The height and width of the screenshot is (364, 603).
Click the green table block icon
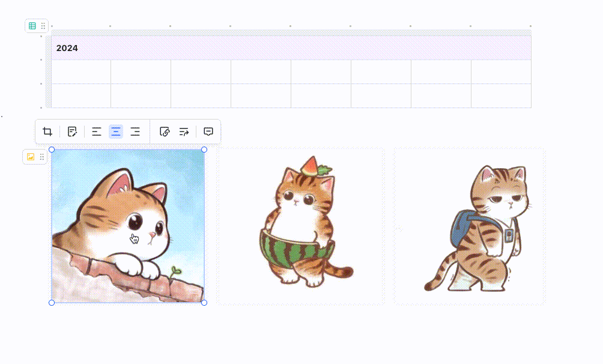pos(32,26)
